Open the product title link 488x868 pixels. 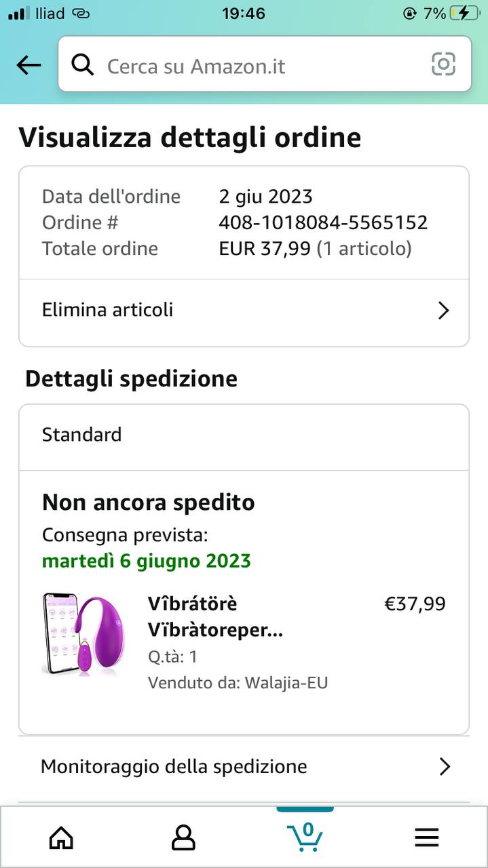215,617
